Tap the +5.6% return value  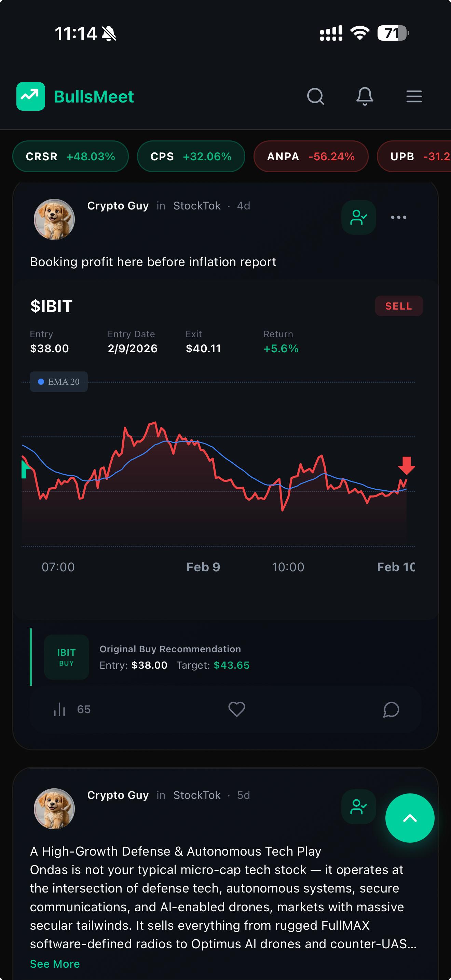click(281, 349)
